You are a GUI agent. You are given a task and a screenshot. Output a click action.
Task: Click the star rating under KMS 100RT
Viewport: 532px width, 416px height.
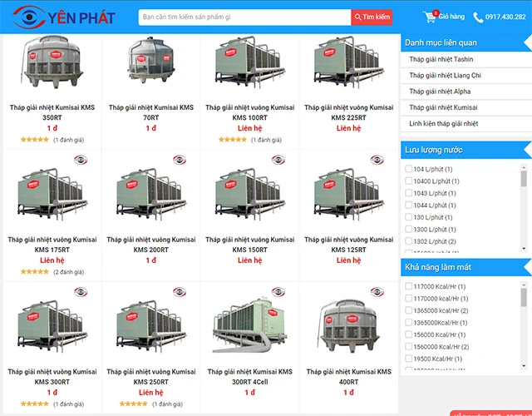coord(232,140)
